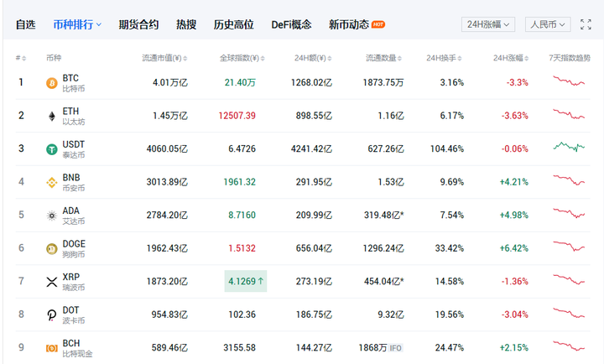Sort by 24H额(¥) column header
This screenshot has height=364, width=604.
point(313,58)
